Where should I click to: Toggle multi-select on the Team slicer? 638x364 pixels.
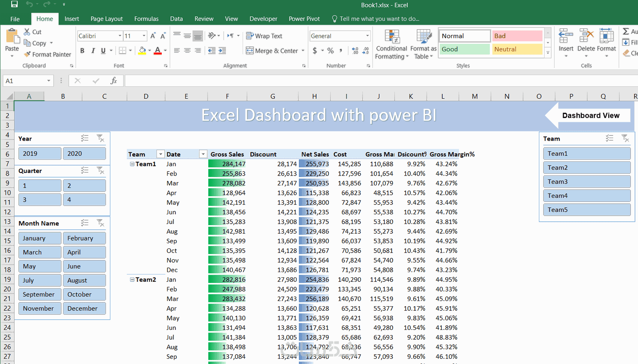coord(609,138)
